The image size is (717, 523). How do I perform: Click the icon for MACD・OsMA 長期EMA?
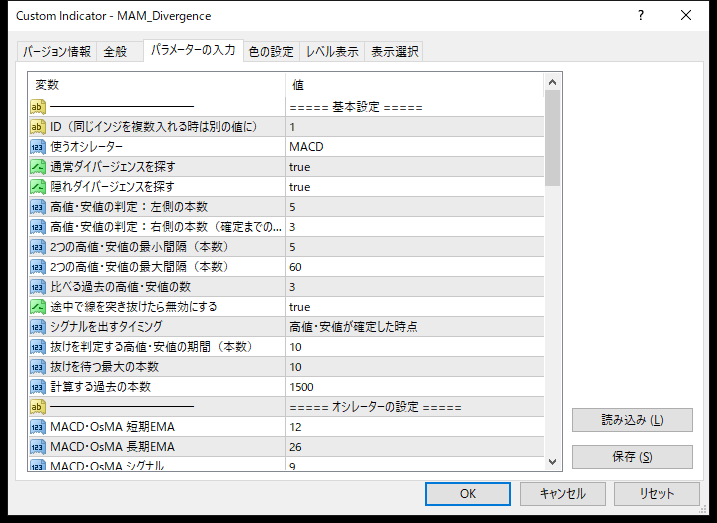point(38,447)
